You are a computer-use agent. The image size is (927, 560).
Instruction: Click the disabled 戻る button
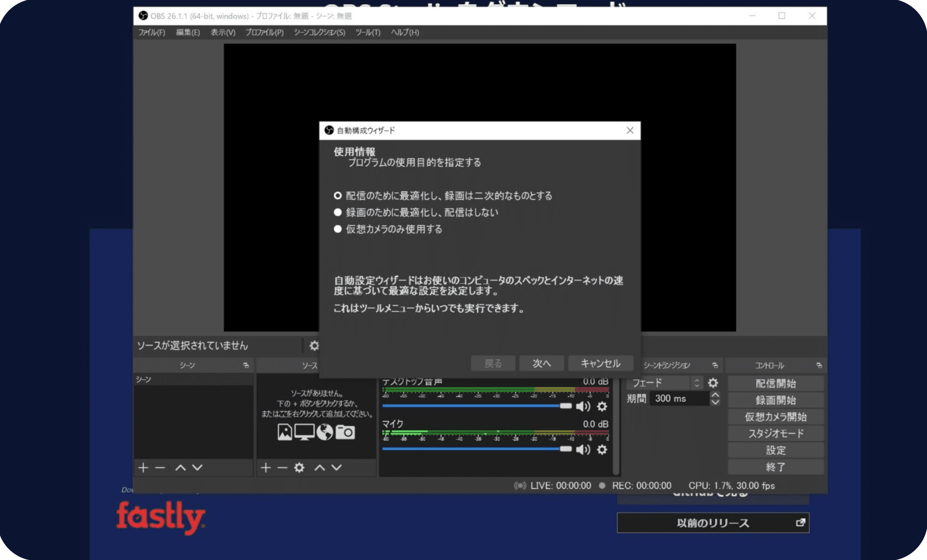(x=493, y=363)
